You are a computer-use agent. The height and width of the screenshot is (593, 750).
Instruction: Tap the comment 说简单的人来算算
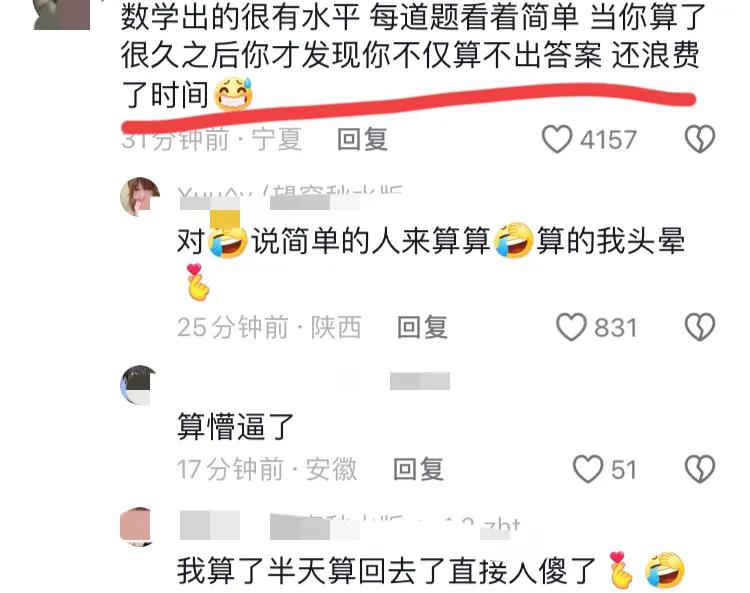point(371,241)
